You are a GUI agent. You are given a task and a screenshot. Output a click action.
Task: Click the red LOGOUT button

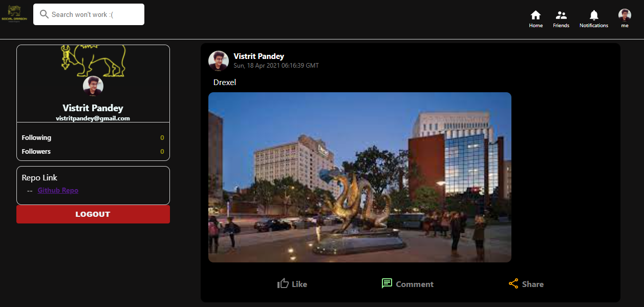[x=93, y=214]
